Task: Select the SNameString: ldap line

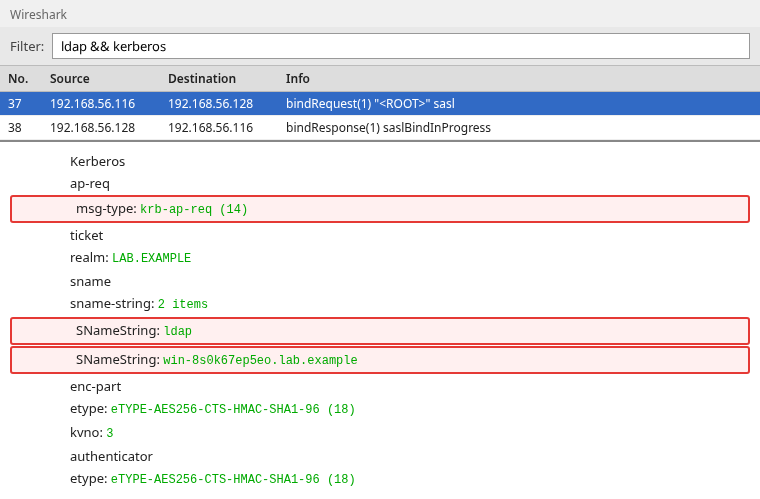Action: (x=380, y=331)
